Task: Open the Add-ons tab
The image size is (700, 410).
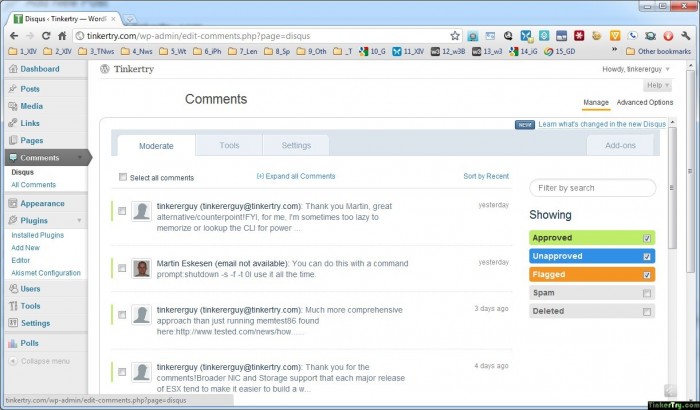Action: tap(620, 145)
